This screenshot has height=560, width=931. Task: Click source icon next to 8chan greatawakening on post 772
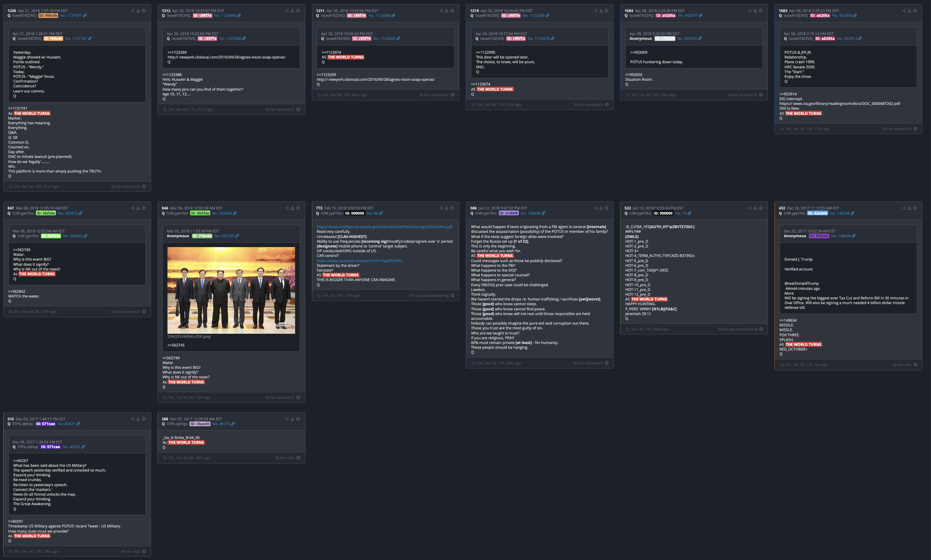click(452, 295)
